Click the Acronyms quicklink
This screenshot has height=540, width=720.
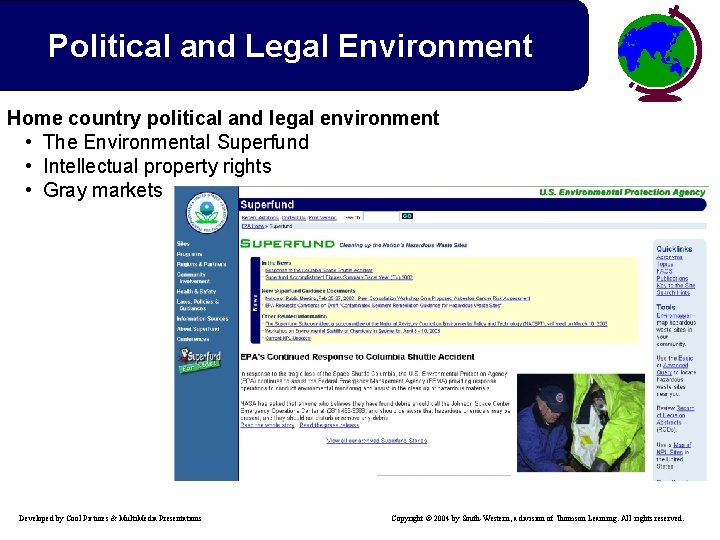[669, 257]
